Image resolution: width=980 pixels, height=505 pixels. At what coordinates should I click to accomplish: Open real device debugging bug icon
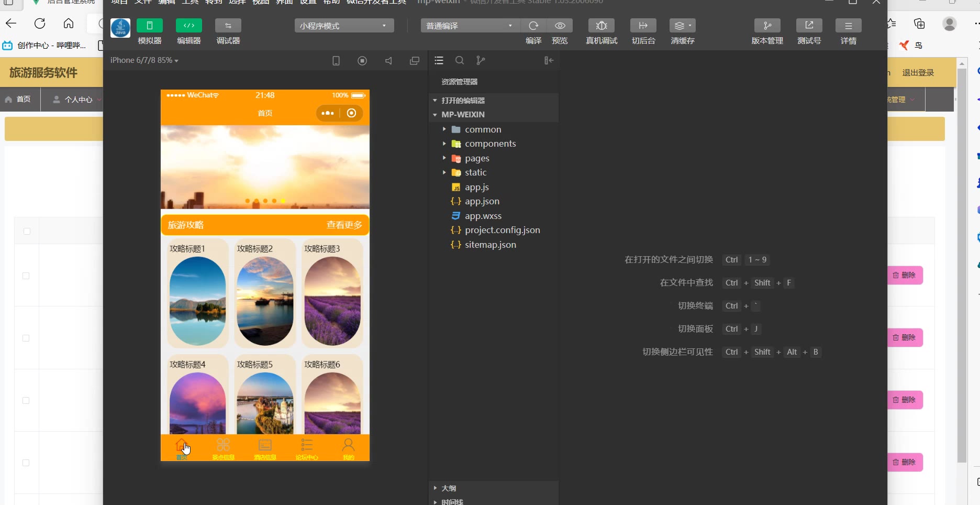602,26
